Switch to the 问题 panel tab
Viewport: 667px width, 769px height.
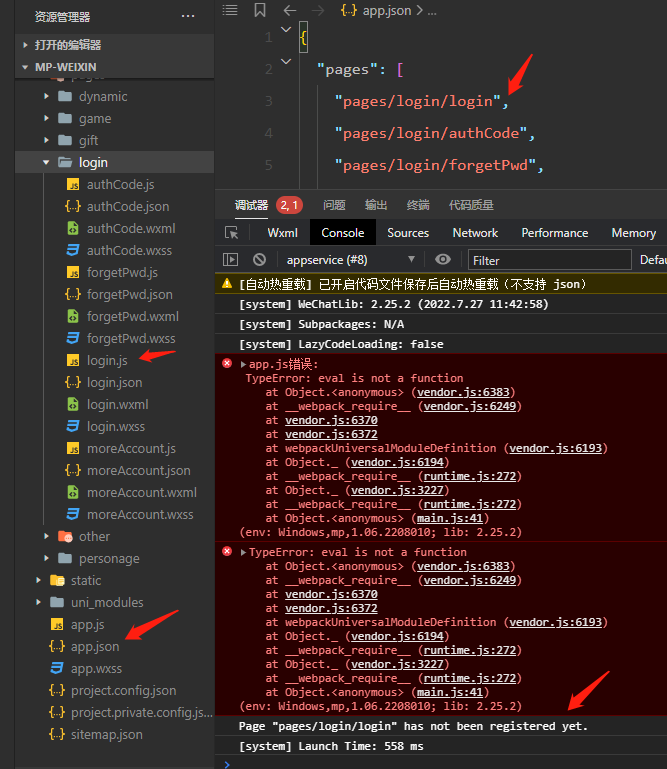click(x=334, y=205)
